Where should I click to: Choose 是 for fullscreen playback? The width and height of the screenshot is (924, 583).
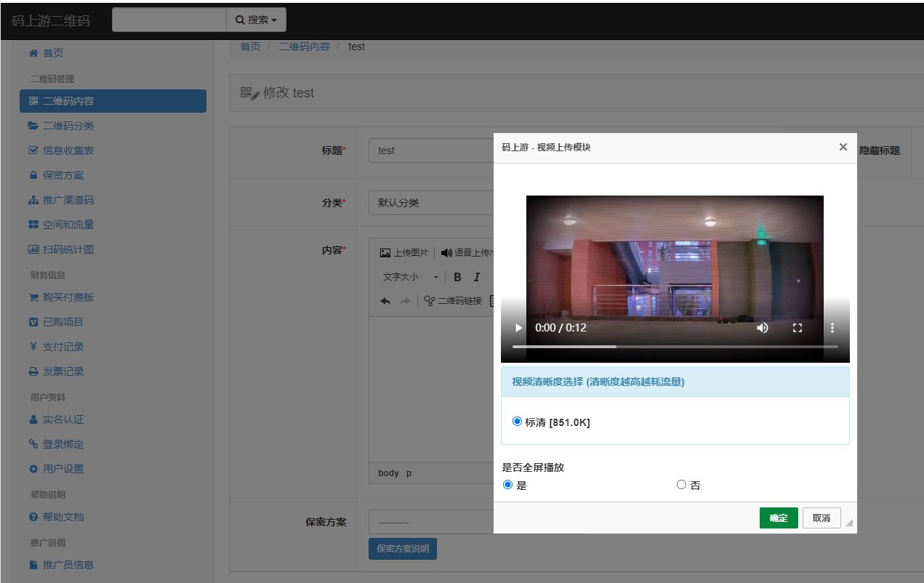pos(507,485)
